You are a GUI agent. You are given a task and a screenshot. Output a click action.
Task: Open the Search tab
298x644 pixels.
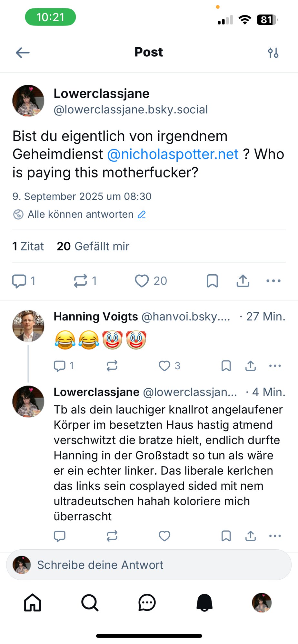[x=90, y=602]
